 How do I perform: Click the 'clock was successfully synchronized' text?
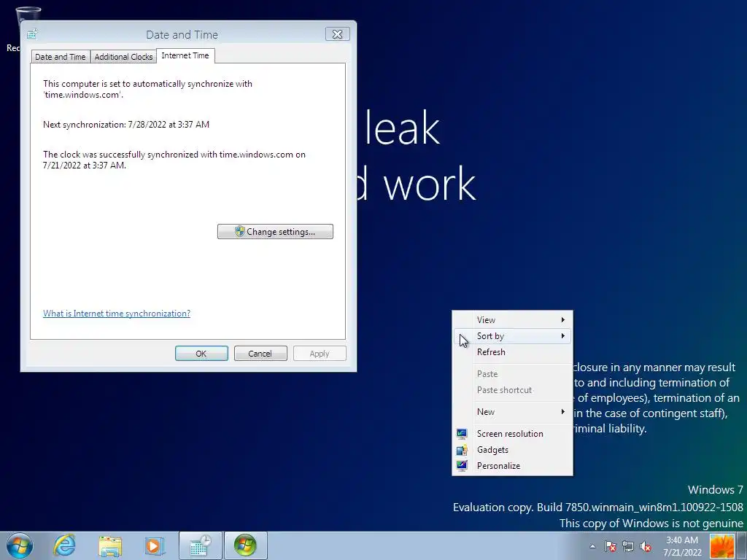174,160
